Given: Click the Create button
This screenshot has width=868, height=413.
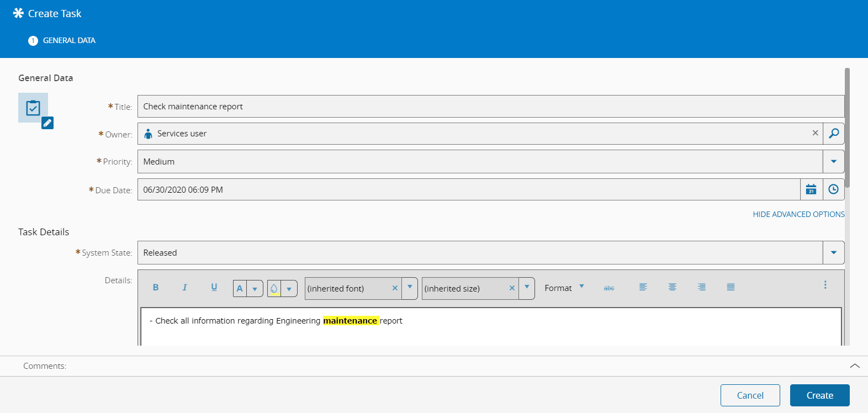Looking at the screenshot, I should click(x=819, y=395).
